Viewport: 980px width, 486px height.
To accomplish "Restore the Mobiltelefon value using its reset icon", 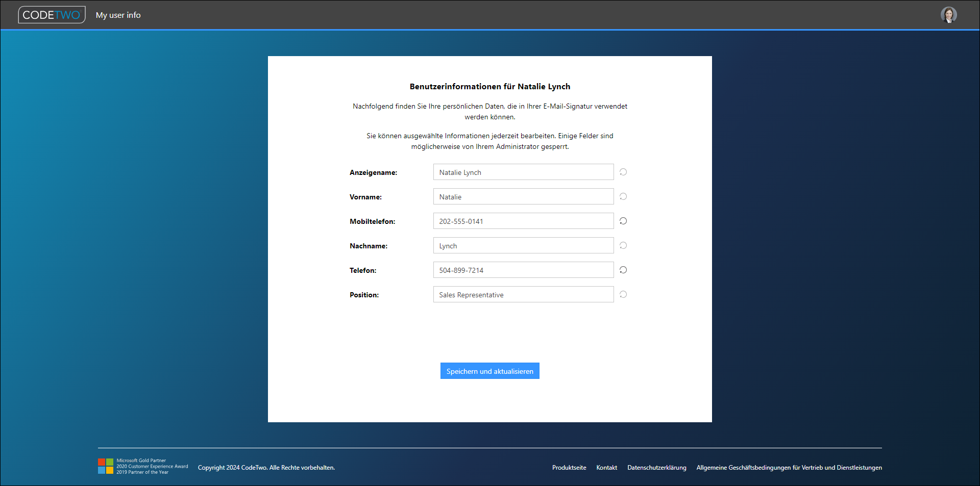I will (x=623, y=221).
